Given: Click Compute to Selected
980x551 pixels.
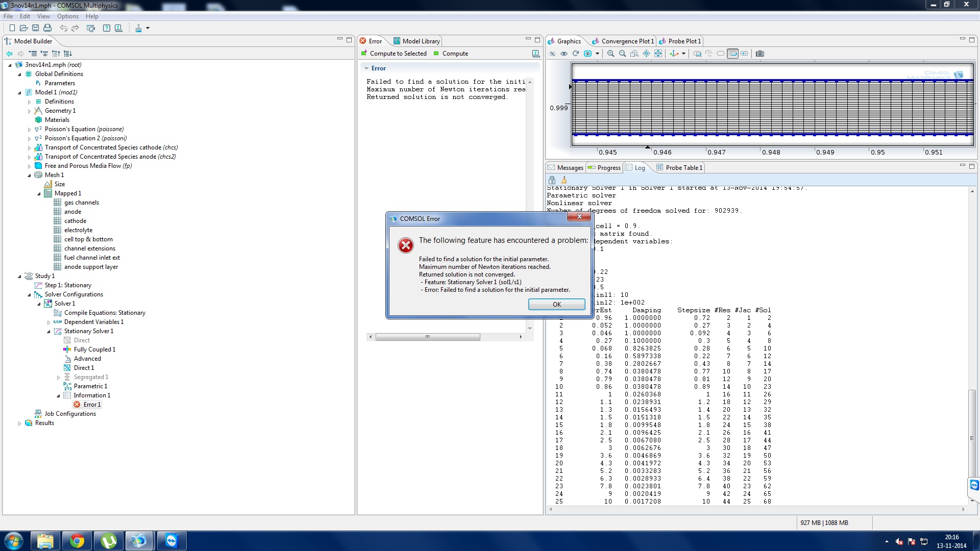Looking at the screenshot, I should tap(394, 54).
